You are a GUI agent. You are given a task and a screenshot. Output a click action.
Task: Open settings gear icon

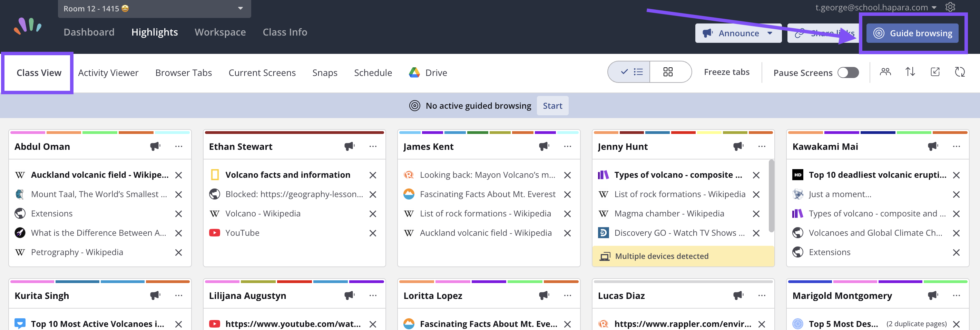pyautogui.click(x=950, y=7)
